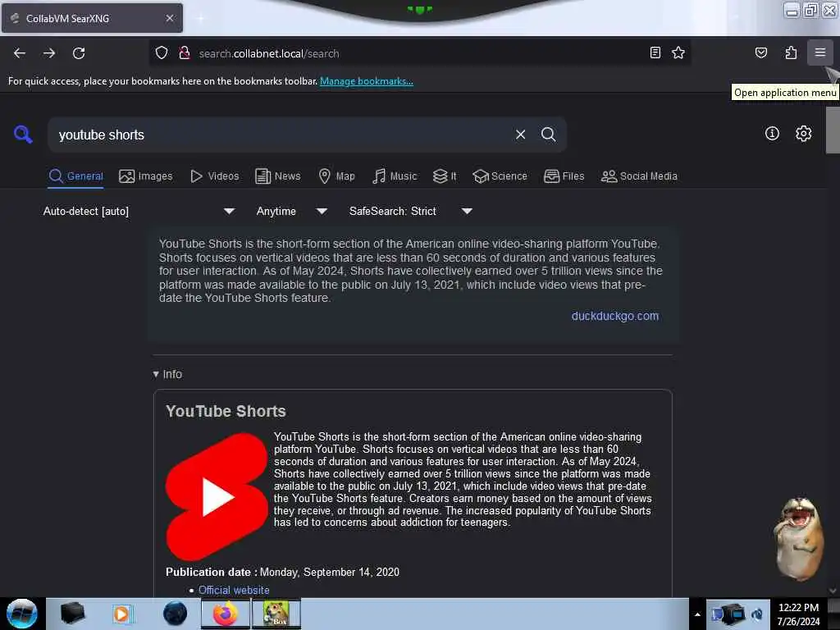Reload the current search page
This screenshot has width=840, height=630.
pyautogui.click(x=79, y=53)
